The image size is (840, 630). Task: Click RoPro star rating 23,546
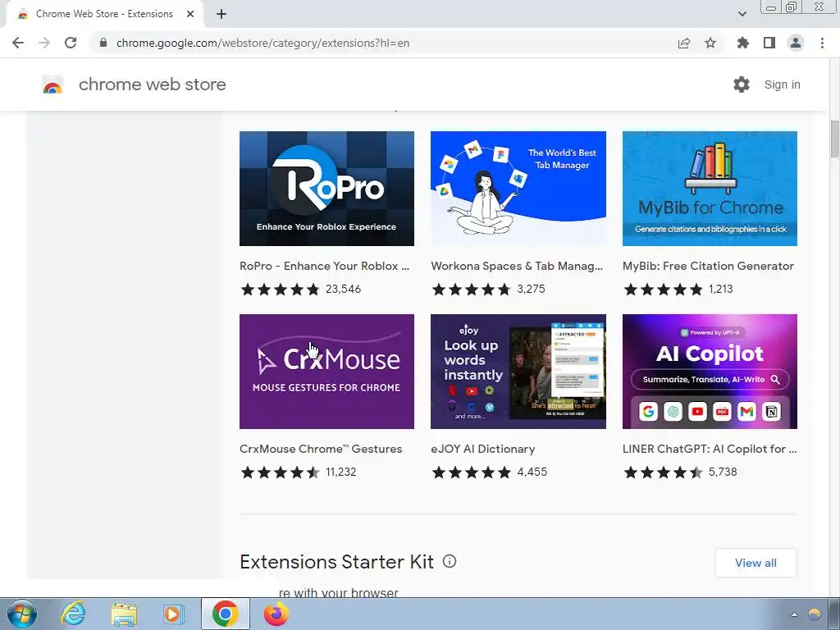(300, 290)
